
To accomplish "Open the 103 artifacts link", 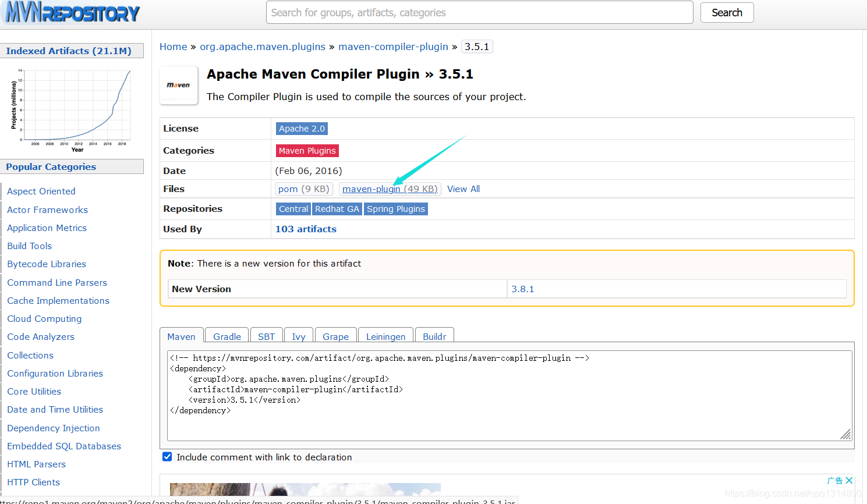I will (306, 229).
